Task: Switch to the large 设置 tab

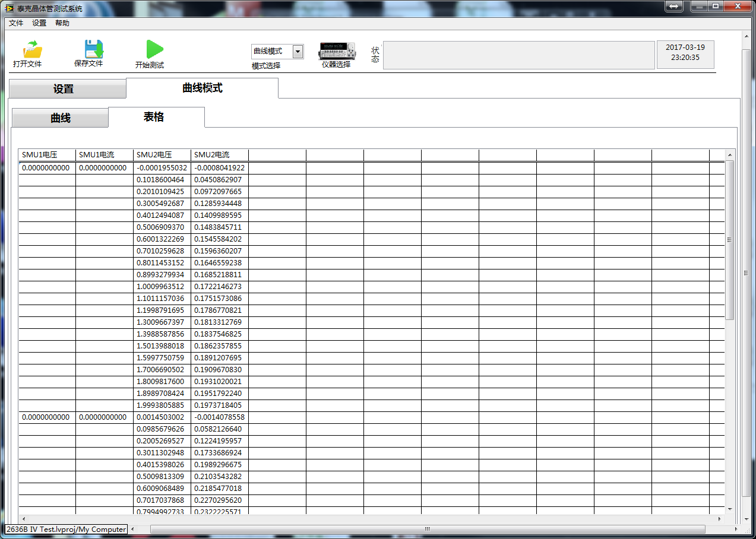Action: pyautogui.click(x=64, y=89)
